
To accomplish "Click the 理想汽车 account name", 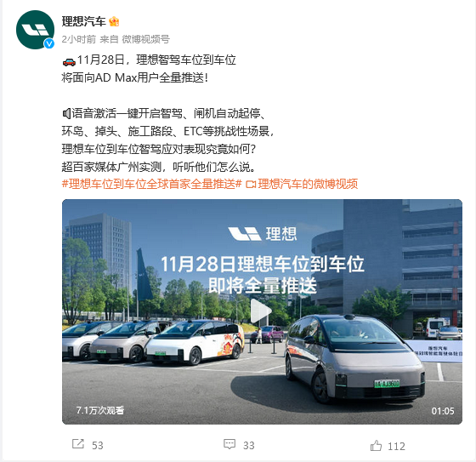I will 84,21.
